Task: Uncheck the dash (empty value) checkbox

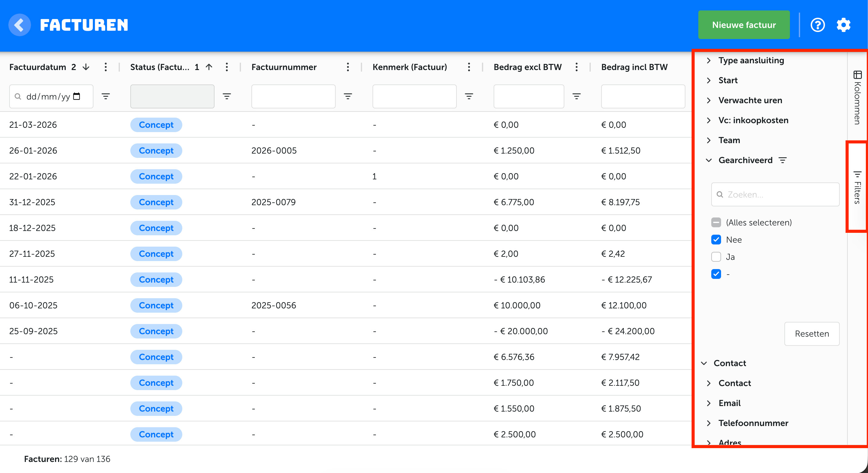Action: (716, 274)
